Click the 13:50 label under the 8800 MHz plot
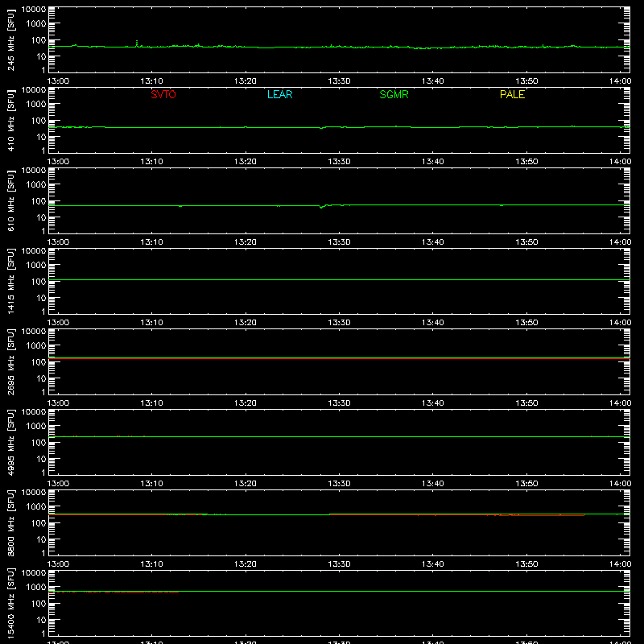Image resolution: width=644 pixels, height=644 pixels. [x=526, y=564]
